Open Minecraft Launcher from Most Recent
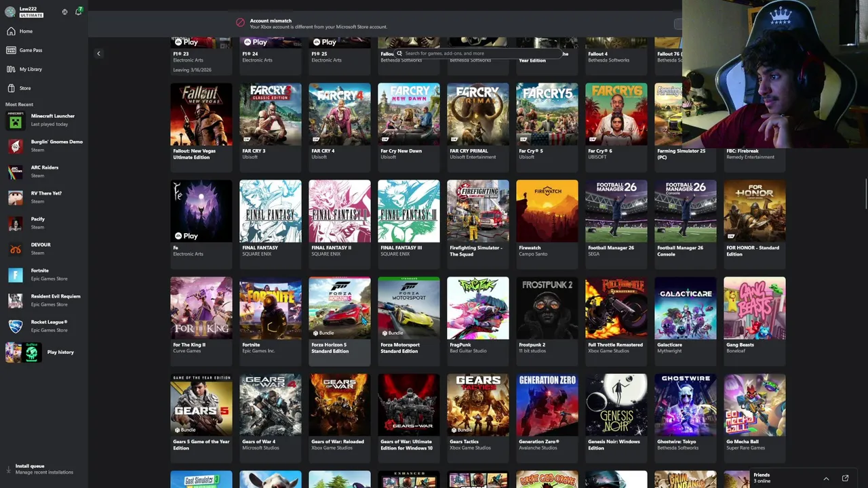Screen dimensions: 868x488 [x=44, y=120]
